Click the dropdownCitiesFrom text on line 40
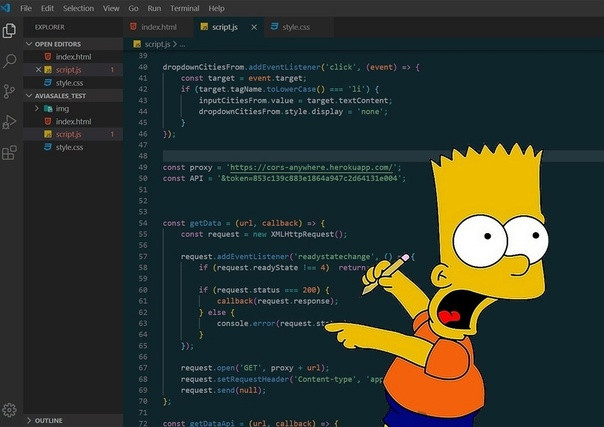This screenshot has height=427, width=604. (203, 67)
